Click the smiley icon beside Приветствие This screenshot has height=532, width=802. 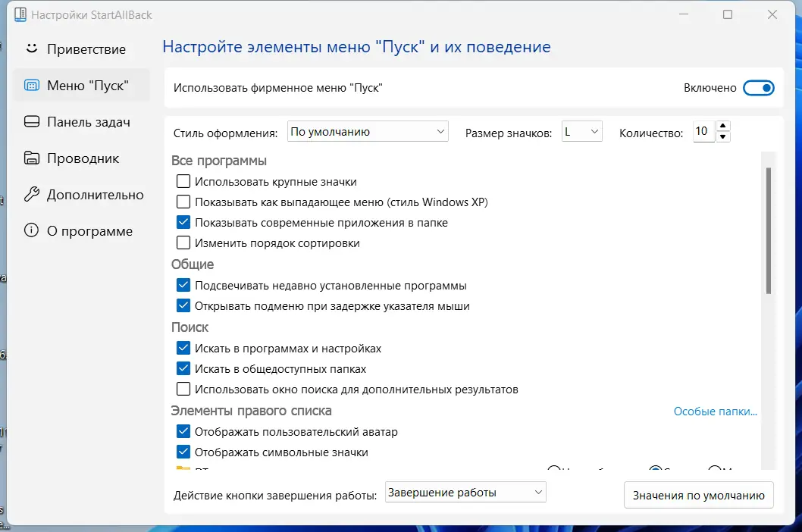click(x=31, y=49)
